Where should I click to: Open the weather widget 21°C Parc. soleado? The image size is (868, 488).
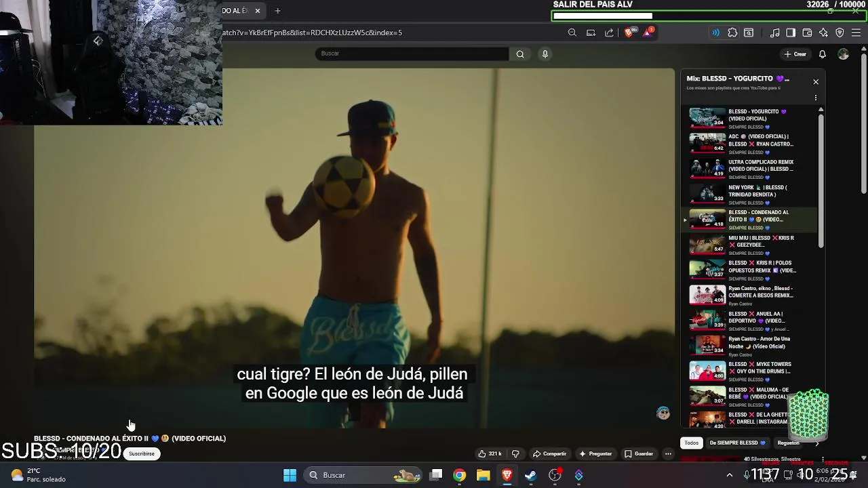(x=39, y=475)
